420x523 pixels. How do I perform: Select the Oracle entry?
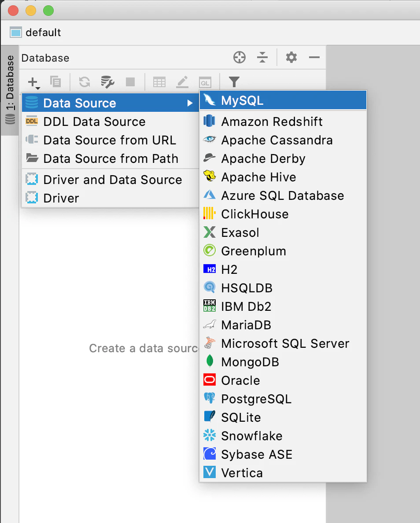click(283, 380)
